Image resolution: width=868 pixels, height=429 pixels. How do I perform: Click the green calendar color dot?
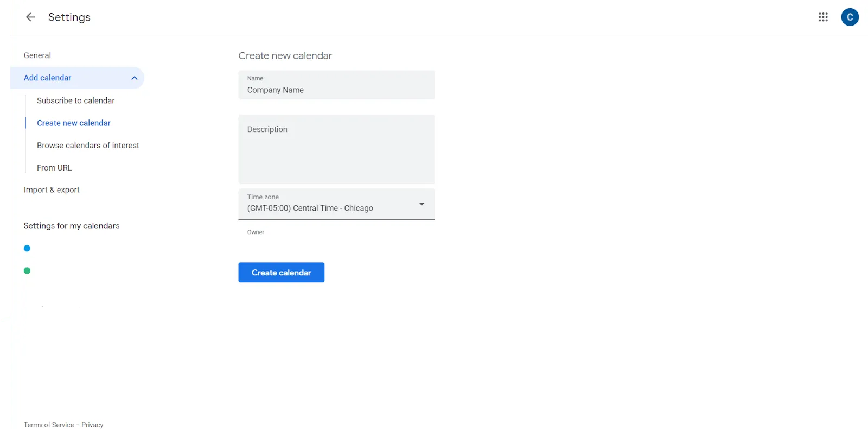click(x=27, y=270)
